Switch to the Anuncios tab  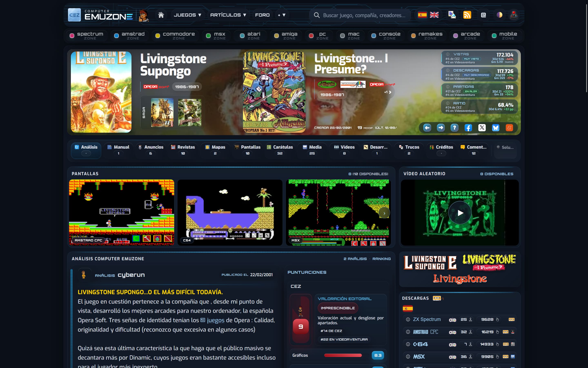151,150
